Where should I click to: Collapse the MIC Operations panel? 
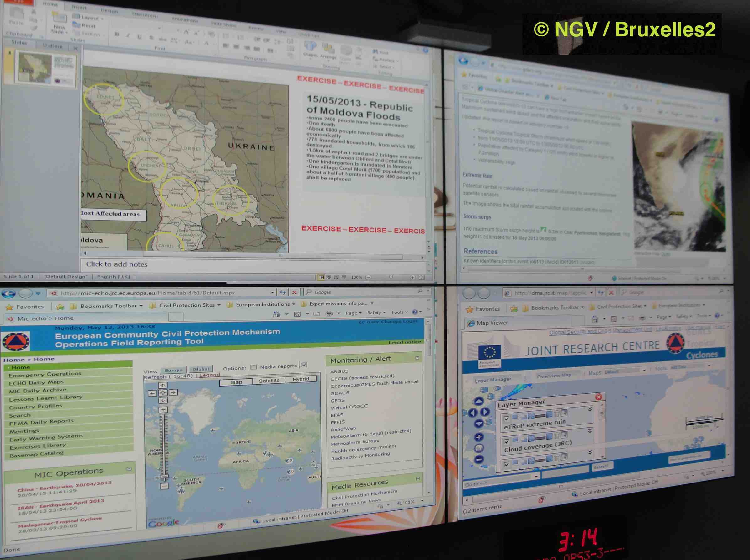click(x=129, y=469)
